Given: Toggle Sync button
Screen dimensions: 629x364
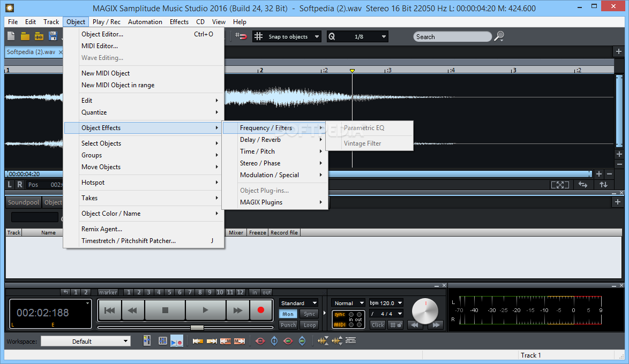Looking at the screenshot, I should pos(309,314).
